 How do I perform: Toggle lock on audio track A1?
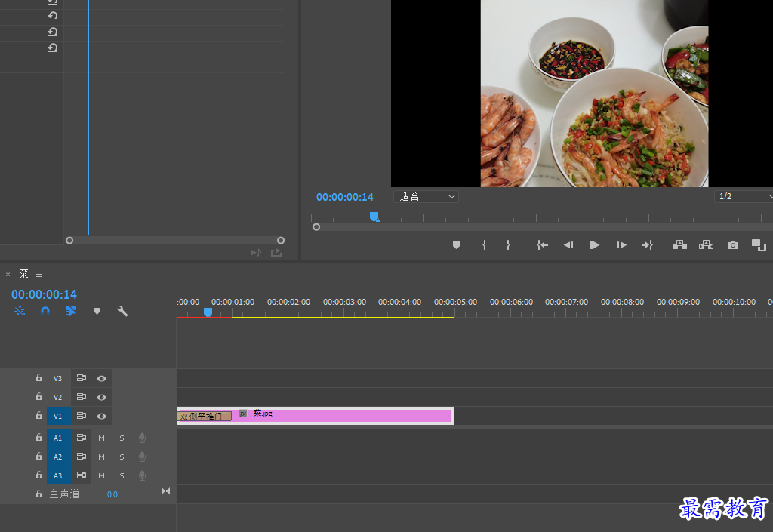39,438
